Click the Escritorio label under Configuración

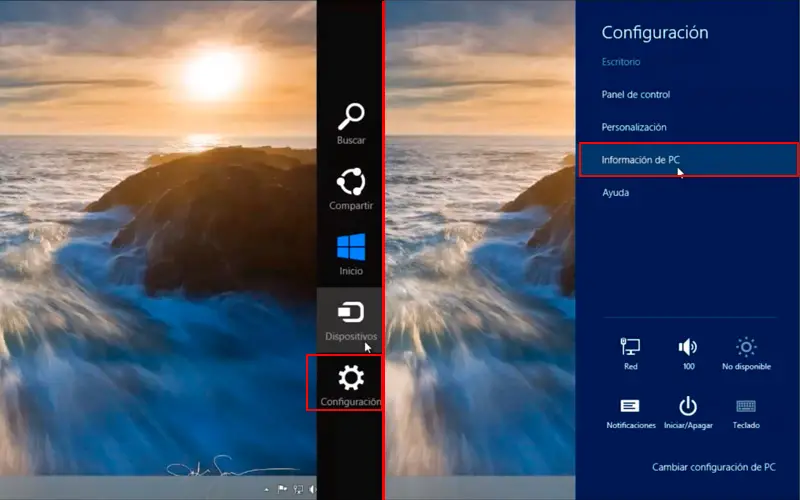(x=620, y=62)
